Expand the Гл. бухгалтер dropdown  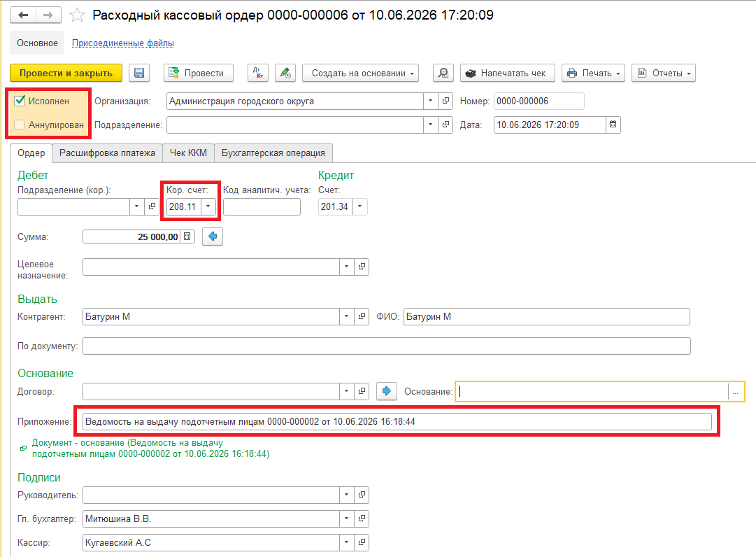(x=347, y=519)
